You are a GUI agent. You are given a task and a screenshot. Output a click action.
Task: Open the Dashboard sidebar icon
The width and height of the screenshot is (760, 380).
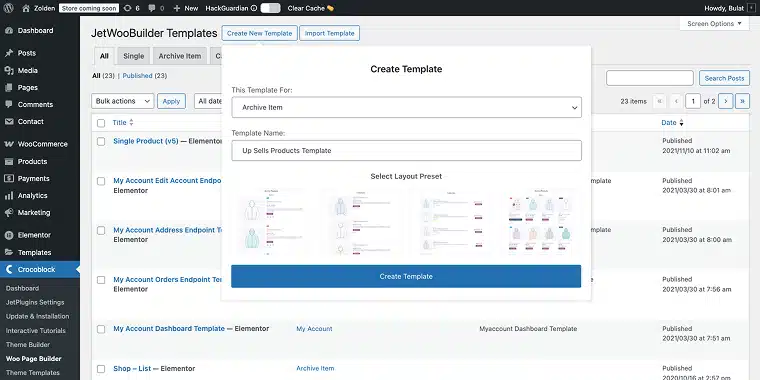(9, 31)
